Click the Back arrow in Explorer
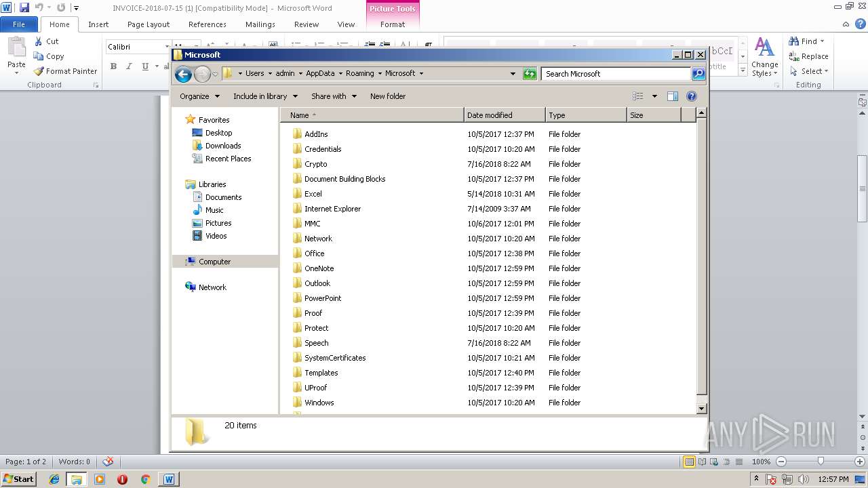868x488 pixels. (182, 74)
